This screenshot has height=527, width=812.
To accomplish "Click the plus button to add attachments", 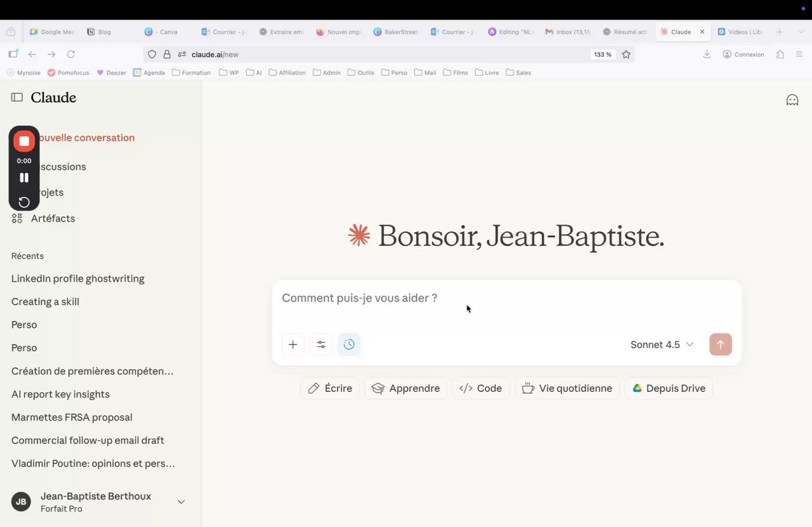I will tap(293, 344).
